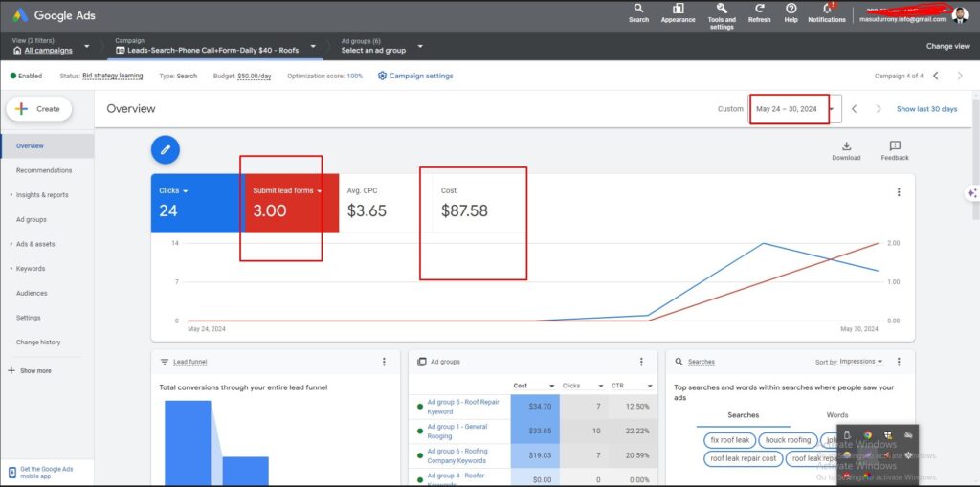This screenshot has width=980, height=487.
Task: Open Tools and settings wrench icon
Action: [722, 8]
